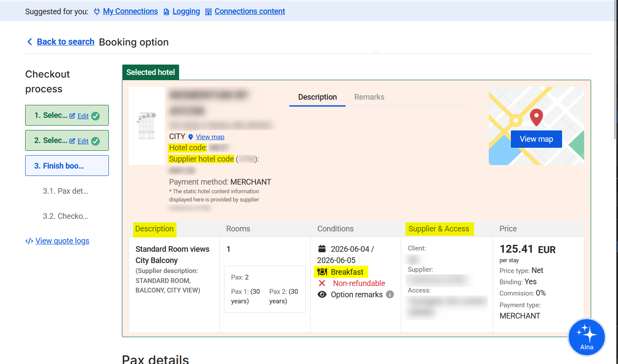Open the AIna assistant button
618x364 pixels.
click(x=587, y=337)
